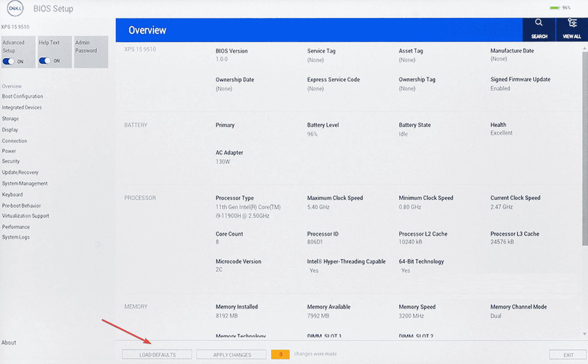
Task: Click the scrollbar down arrow
Action: point(585,334)
